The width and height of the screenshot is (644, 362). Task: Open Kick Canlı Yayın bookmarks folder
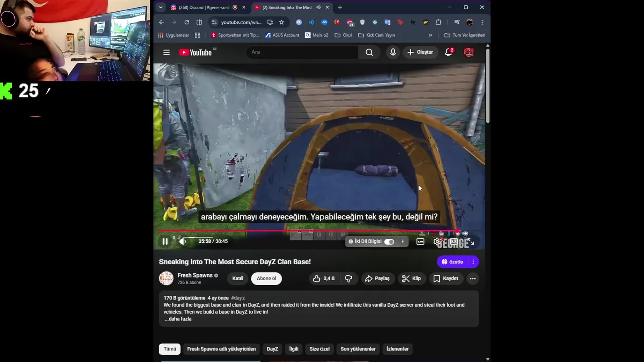pos(376,35)
